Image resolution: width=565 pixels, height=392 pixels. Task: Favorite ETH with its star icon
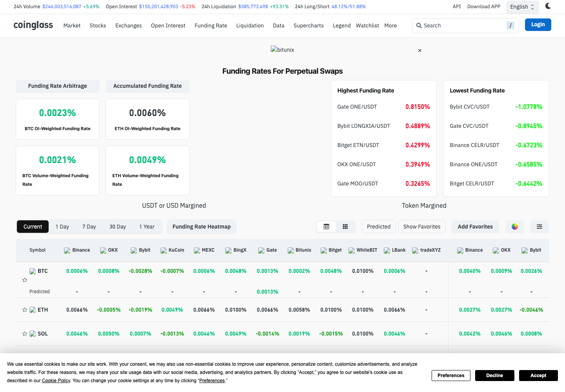pos(25,310)
